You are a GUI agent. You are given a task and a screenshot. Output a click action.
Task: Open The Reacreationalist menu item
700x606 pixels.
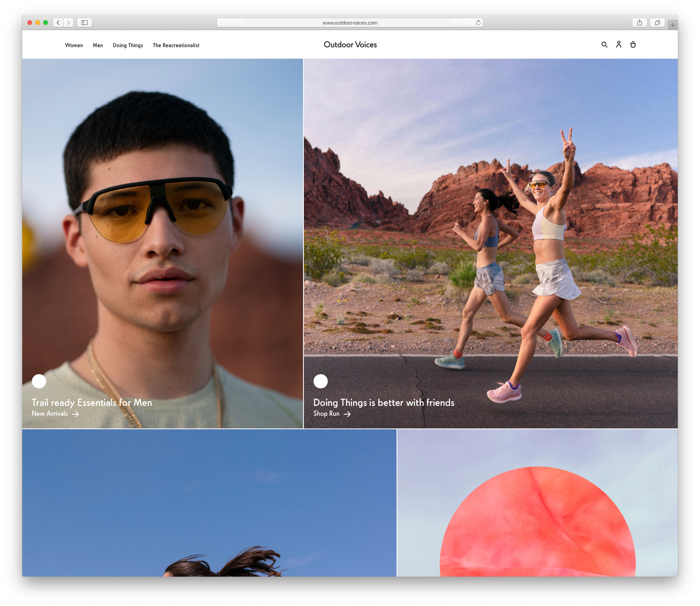176,45
